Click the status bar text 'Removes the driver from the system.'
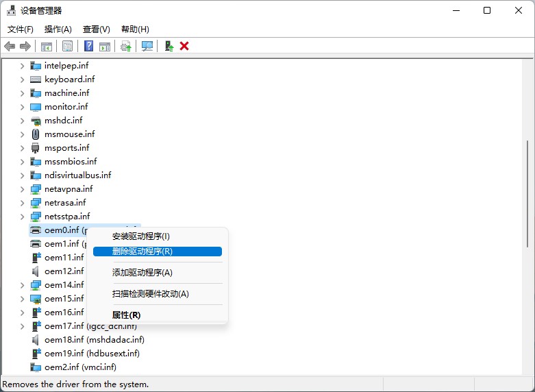The image size is (535, 392). click(75, 384)
